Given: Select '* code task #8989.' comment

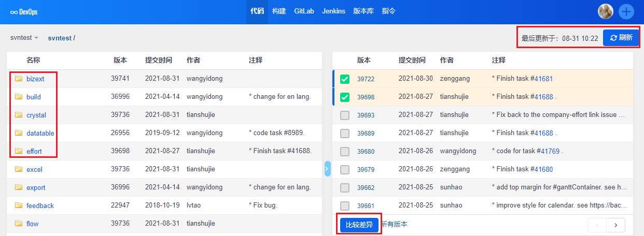Looking at the screenshot, I should click(277, 133).
